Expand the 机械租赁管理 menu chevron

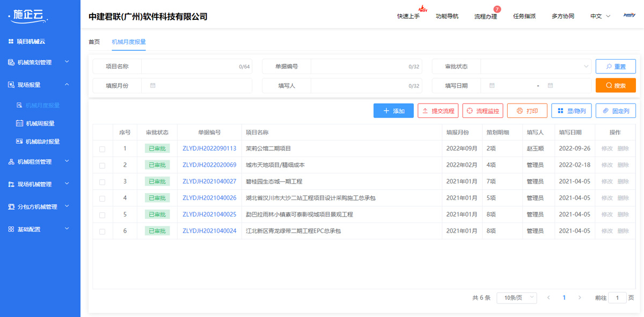click(67, 161)
